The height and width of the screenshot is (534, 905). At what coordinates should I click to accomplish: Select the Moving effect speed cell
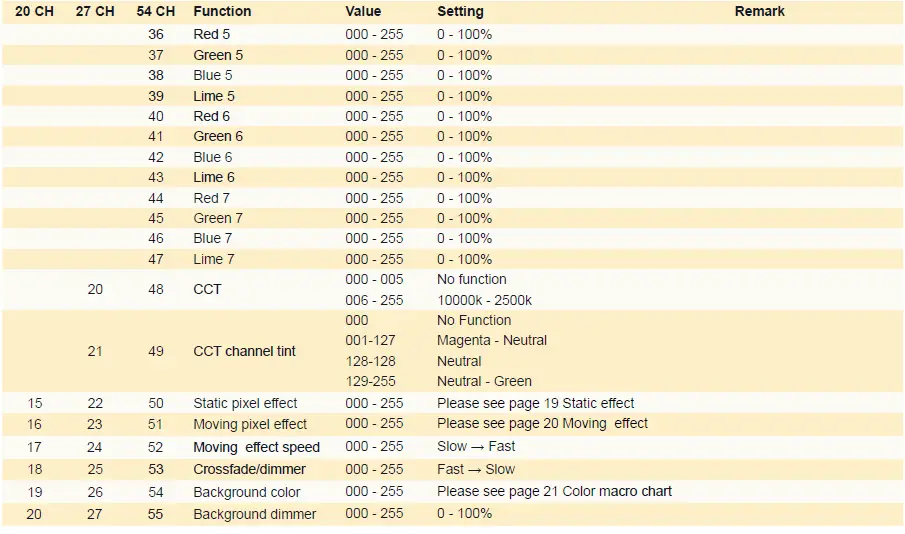point(256,447)
